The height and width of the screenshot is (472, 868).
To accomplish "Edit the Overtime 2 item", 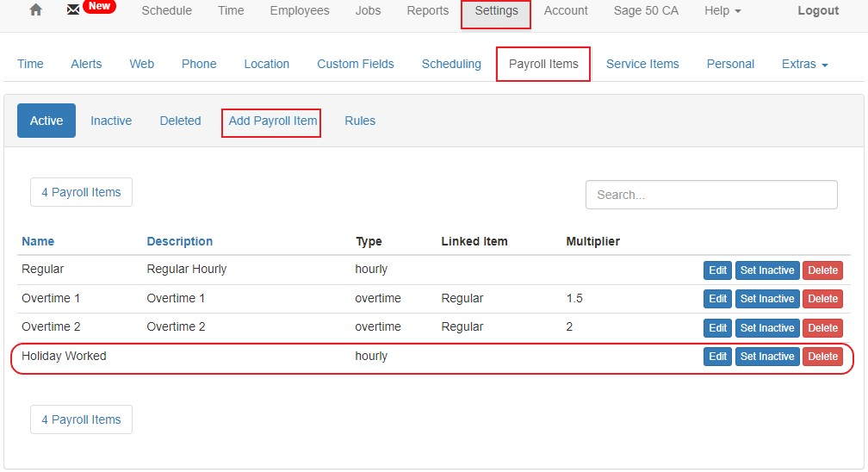I will pyautogui.click(x=718, y=327).
